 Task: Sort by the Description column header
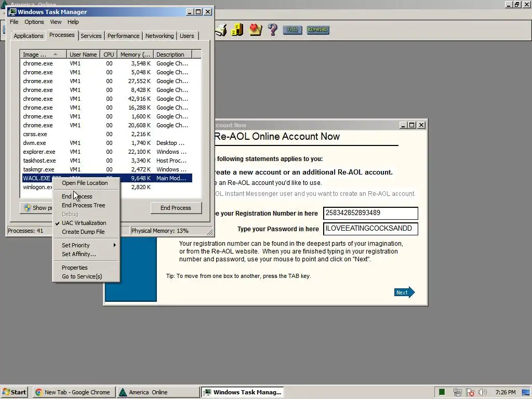pyautogui.click(x=172, y=54)
